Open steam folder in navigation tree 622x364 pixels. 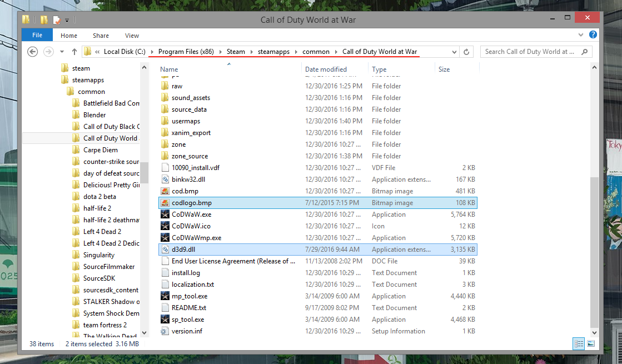pos(81,68)
